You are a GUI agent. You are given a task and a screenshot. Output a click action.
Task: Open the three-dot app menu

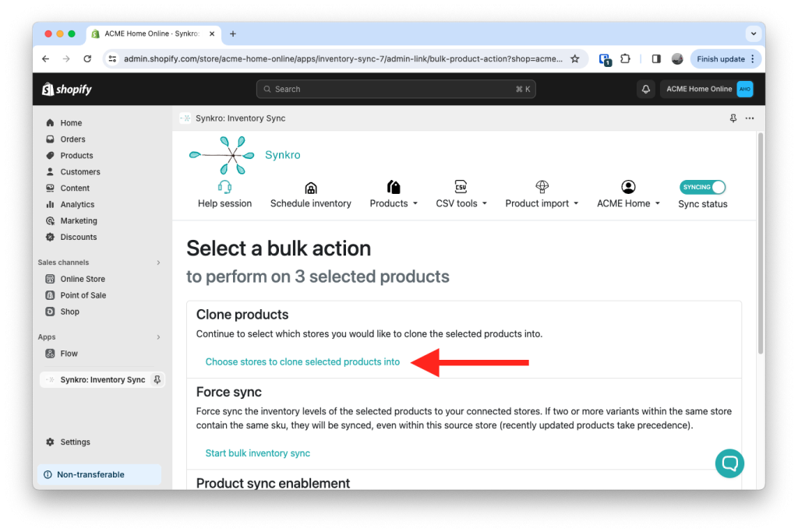750,118
